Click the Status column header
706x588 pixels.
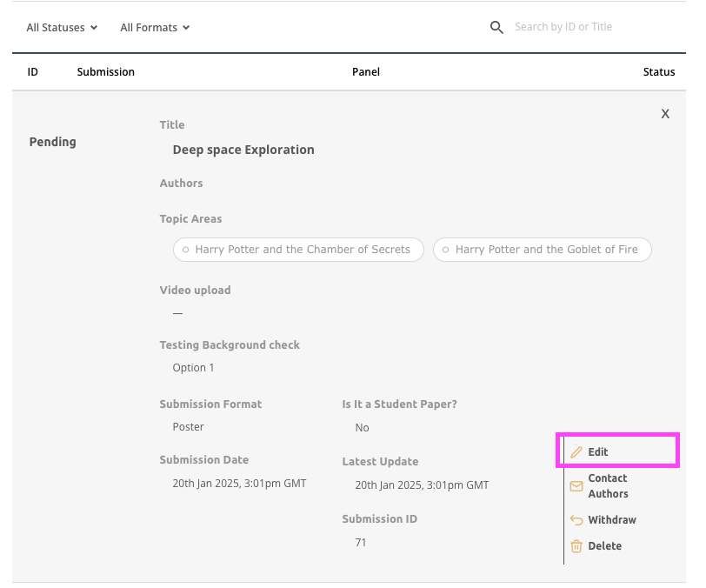(658, 72)
